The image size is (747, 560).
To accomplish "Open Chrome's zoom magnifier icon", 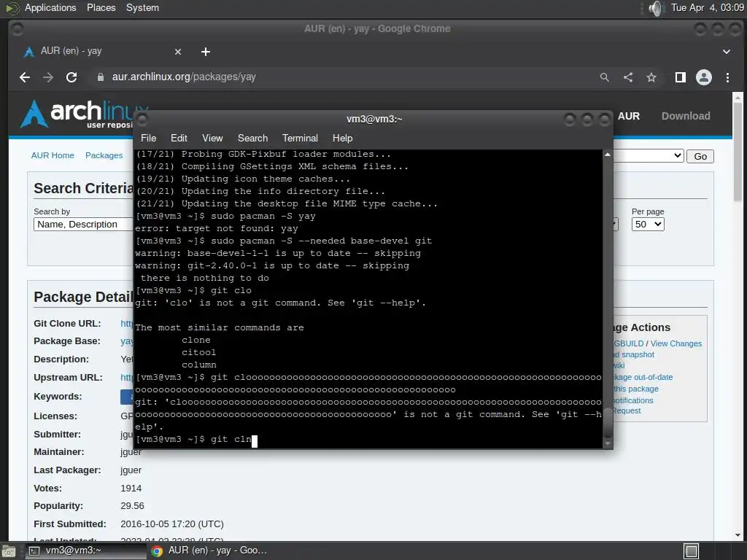I will coord(605,77).
